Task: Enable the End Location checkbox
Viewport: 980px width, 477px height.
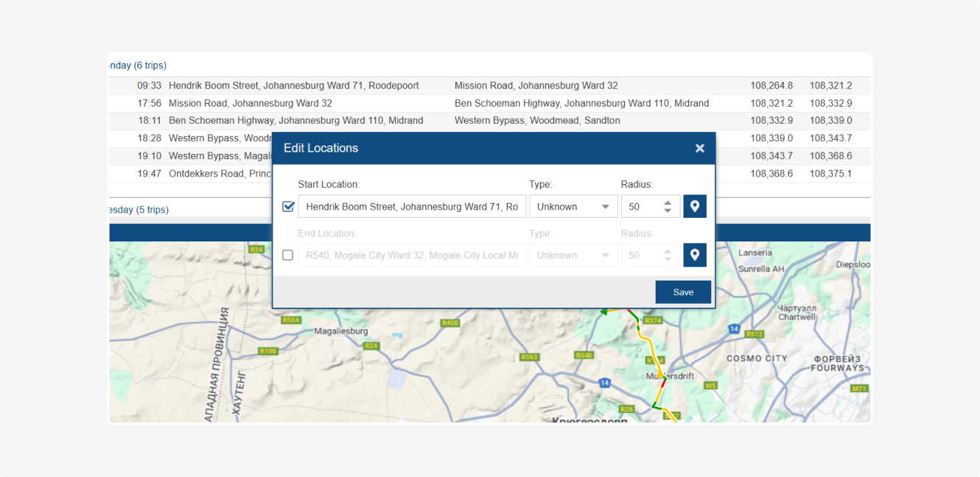Action: (288, 255)
